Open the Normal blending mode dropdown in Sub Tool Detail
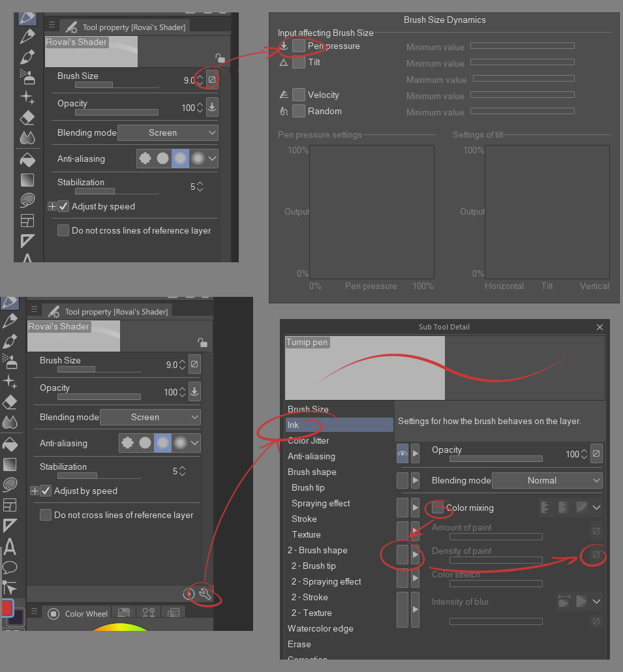This screenshot has height=672, width=623. tap(547, 480)
